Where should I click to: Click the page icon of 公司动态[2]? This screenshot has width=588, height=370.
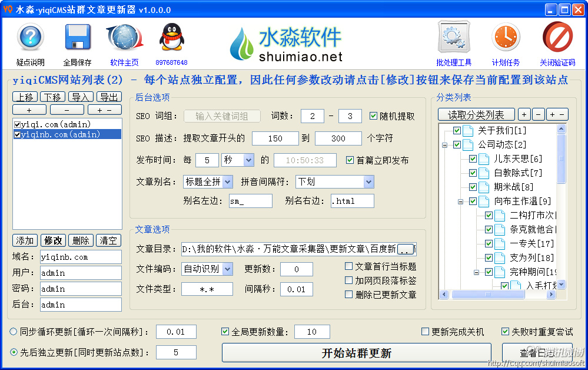[x=467, y=144]
